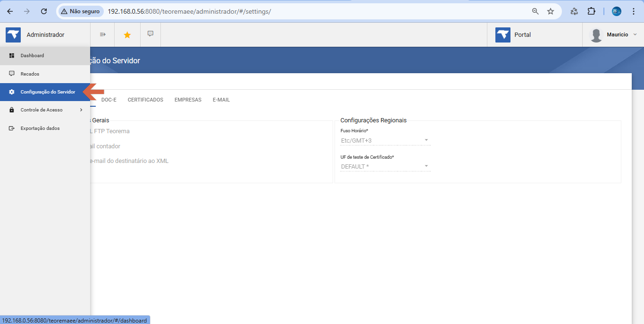Click the padlock icon for Controle de Acesso
The width and height of the screenshot is (644, 324).
12,110
